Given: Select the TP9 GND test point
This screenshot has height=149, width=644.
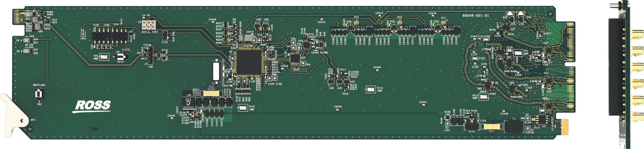Looking at the screenshot, I should coord(103,57).
